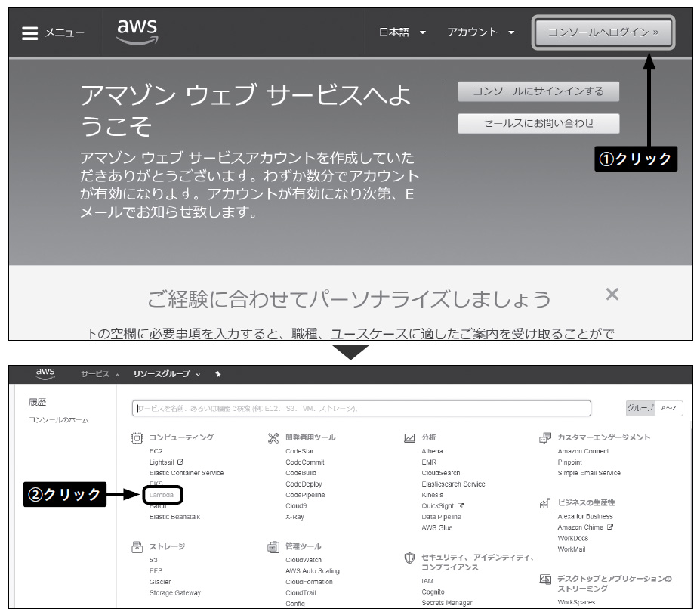Open the CloudFormation link
The height and width of the screenshot is (612, 700).
309,582
